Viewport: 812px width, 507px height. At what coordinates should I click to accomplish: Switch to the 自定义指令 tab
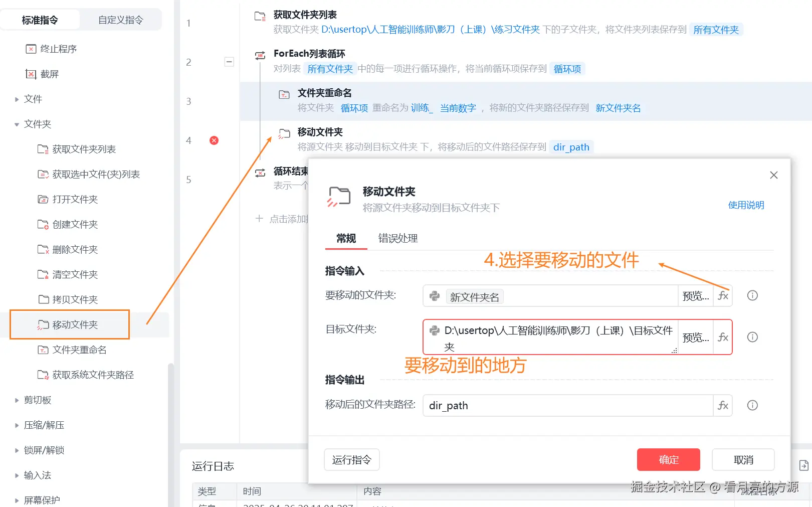coord(120,20)
